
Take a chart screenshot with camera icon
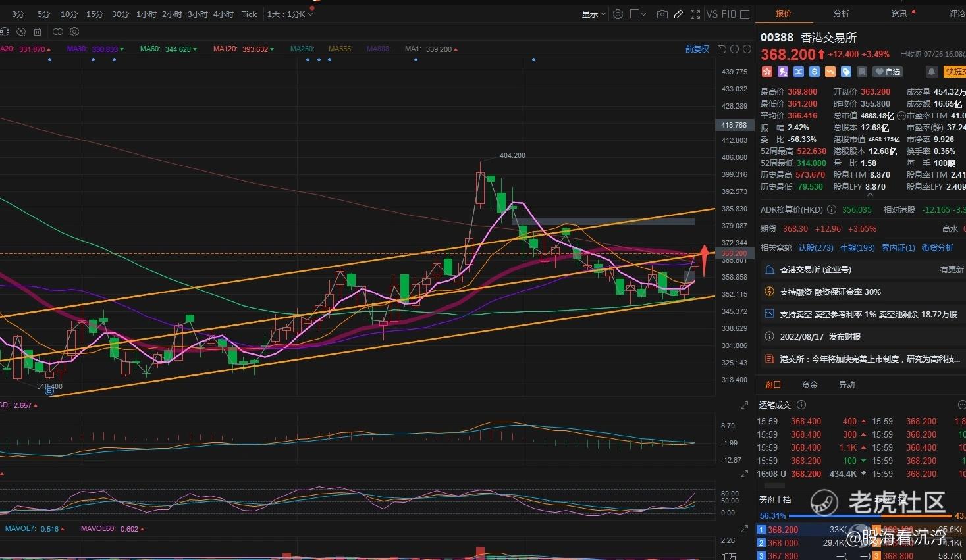[x=662, y=14]
